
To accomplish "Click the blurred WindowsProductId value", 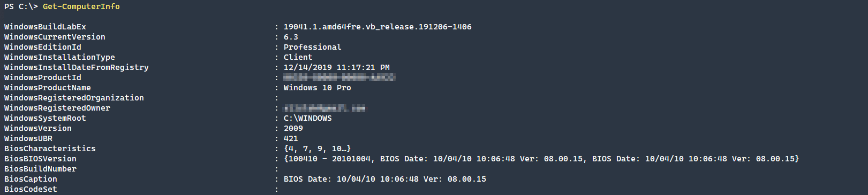I will point(339,77).
